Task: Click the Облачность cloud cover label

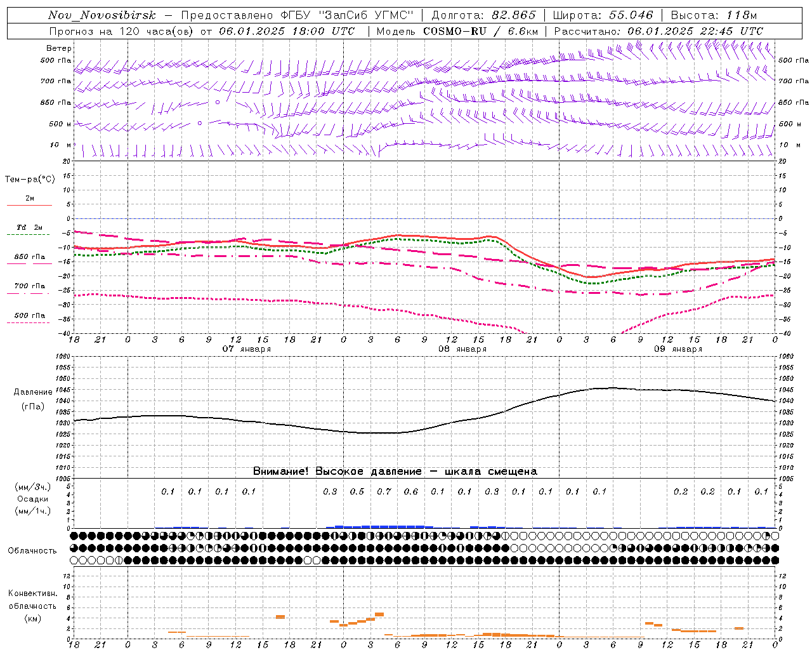Action: pos(32,551)
